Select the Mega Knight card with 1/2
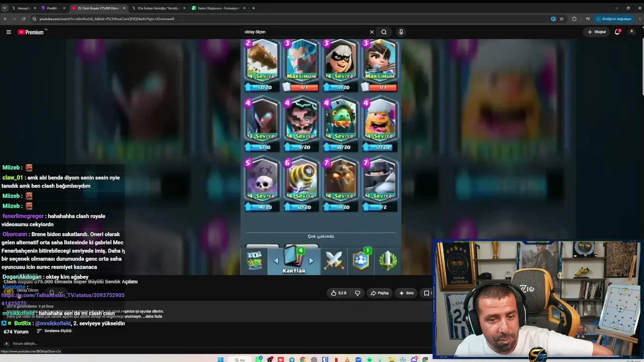This screenshot has width=644, height=362. (x=380, y=185)
